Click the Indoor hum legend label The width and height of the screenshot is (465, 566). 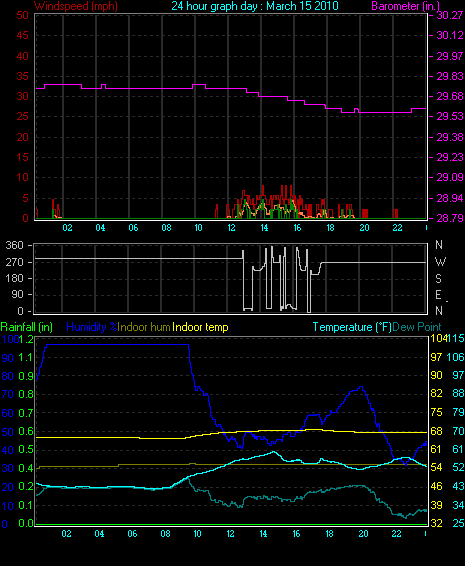[144, 327]
